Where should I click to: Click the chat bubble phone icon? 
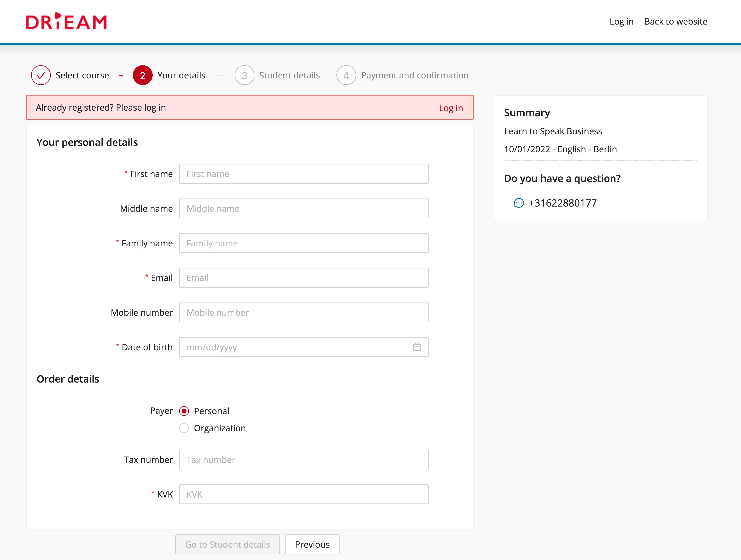tap(519, 203)
